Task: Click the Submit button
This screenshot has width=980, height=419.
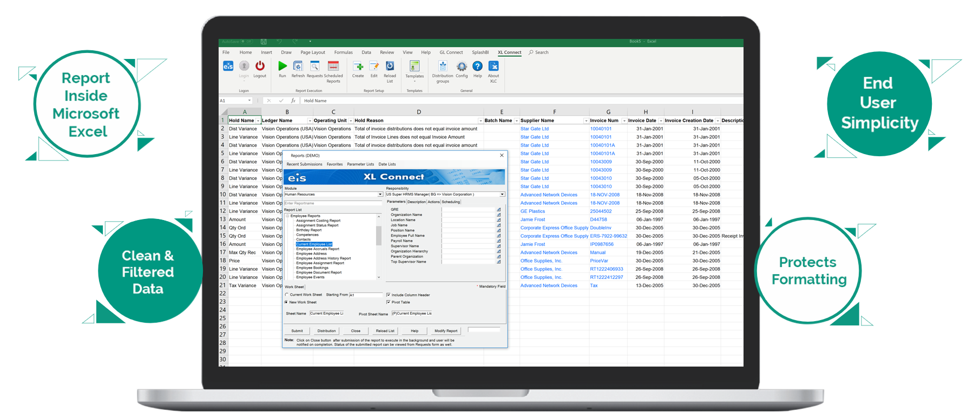Action: (297, 331)
